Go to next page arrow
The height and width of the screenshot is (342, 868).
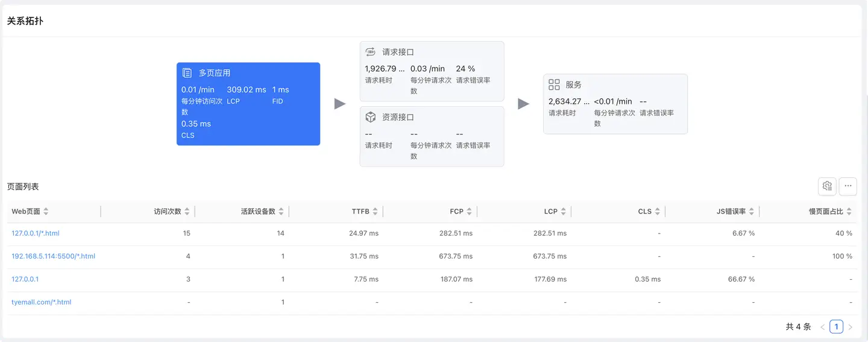(x=850, y=327)
